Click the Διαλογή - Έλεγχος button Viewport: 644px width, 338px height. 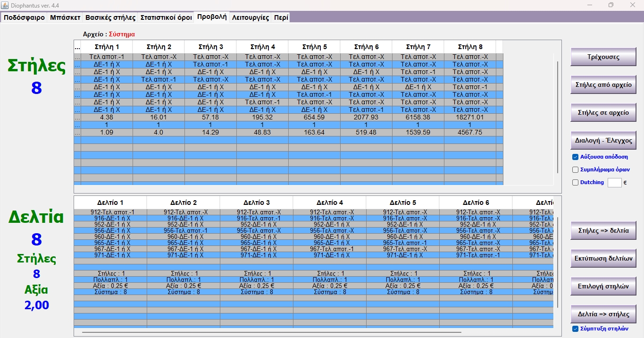pos(603,141)
